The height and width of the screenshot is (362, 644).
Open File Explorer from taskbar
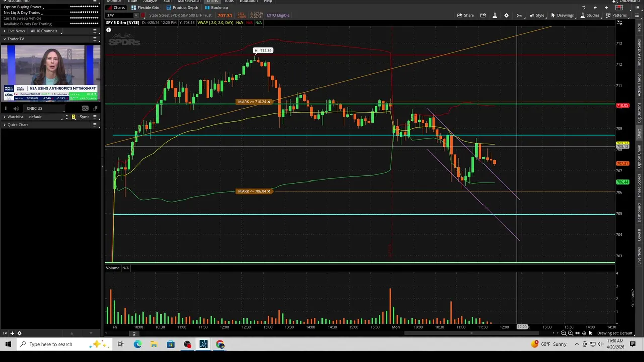click(154, 344)
